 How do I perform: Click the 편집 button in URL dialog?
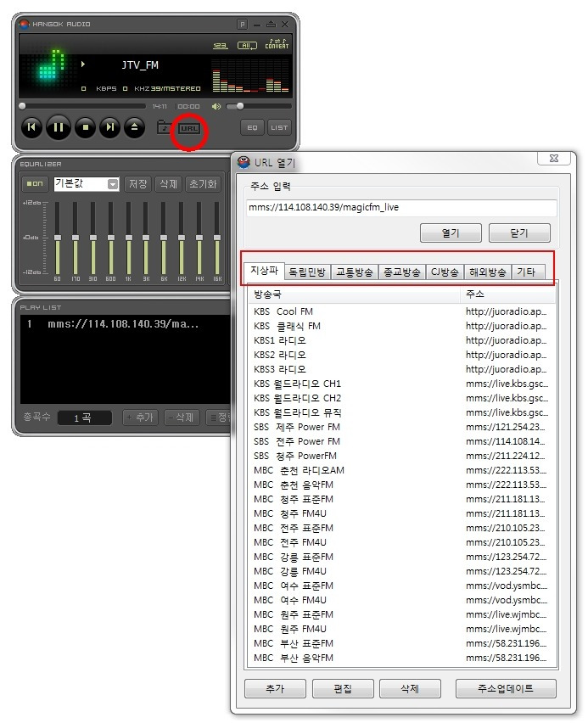(343, 688)
